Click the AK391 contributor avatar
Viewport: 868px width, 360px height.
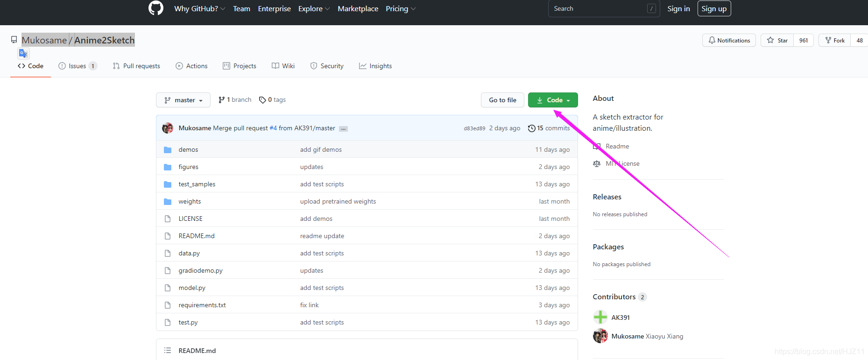click(600, 317)
